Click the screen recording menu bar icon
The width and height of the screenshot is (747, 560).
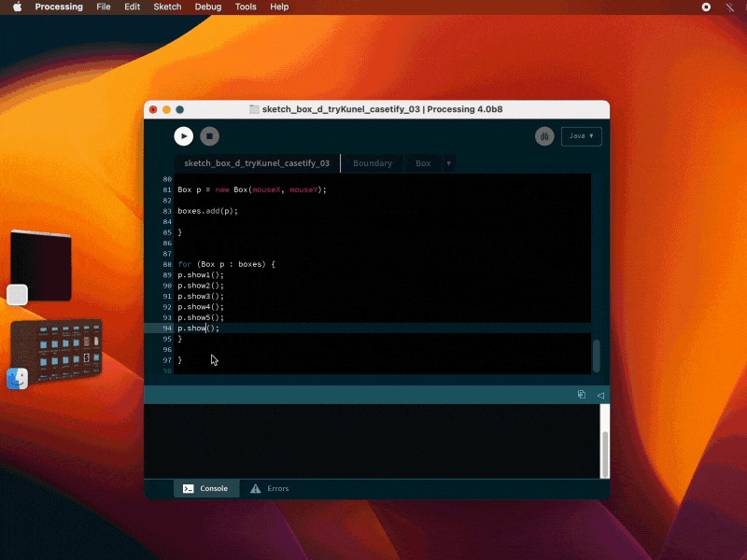point(706,7)
